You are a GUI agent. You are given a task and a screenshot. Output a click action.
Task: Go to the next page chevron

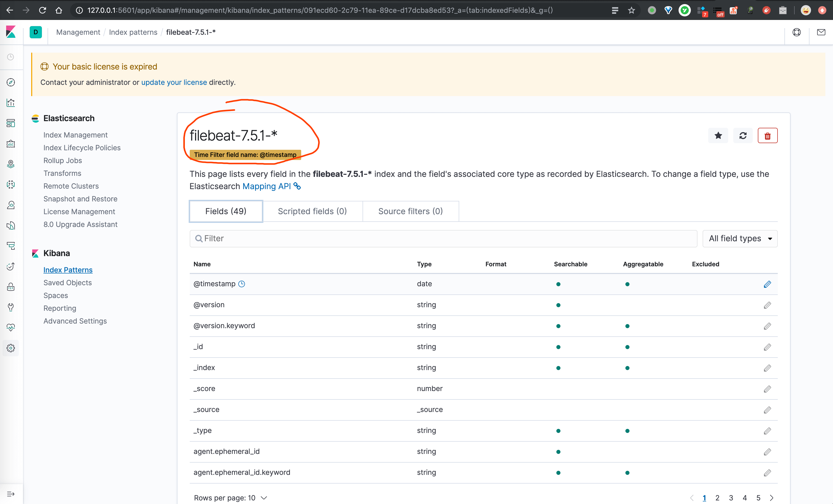[x=771, y=498]
